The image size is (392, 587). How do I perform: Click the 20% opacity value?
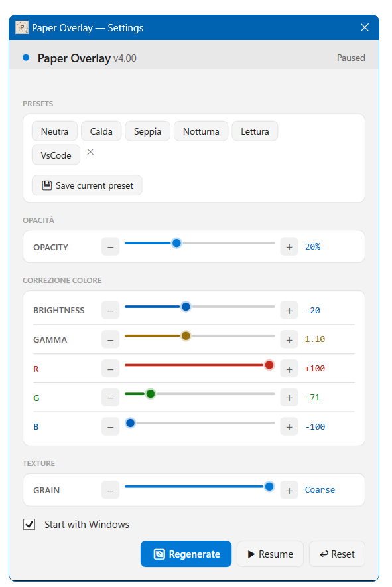coord(312,247)
